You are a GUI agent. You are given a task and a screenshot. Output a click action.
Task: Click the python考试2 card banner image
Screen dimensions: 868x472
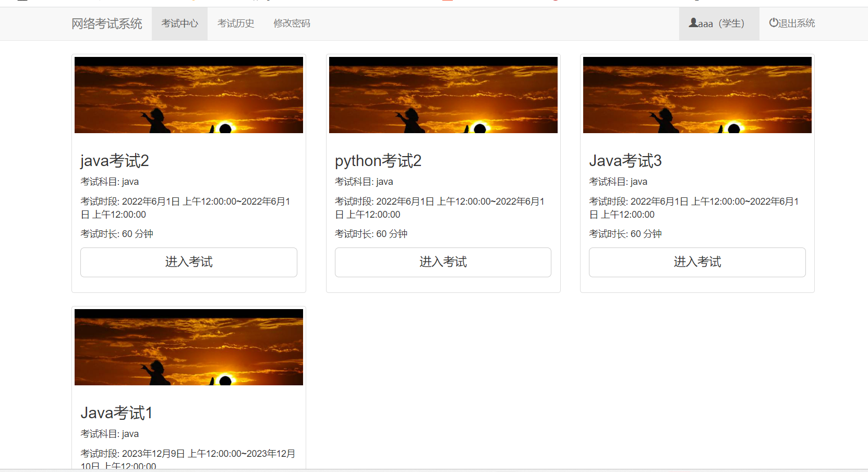(443, 95)
